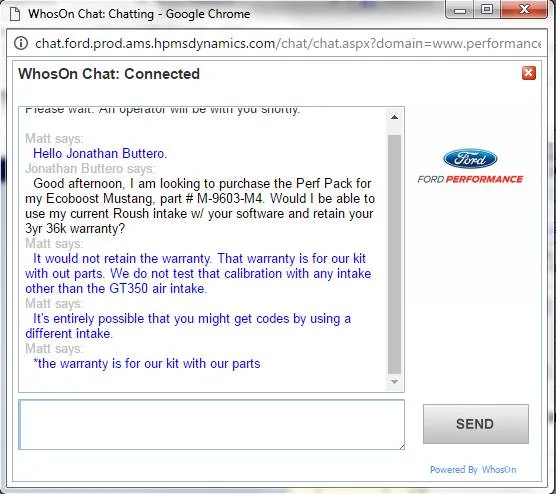Close the chat with the red X icon
The image size is (556, 494).
[x=529, y=73]
